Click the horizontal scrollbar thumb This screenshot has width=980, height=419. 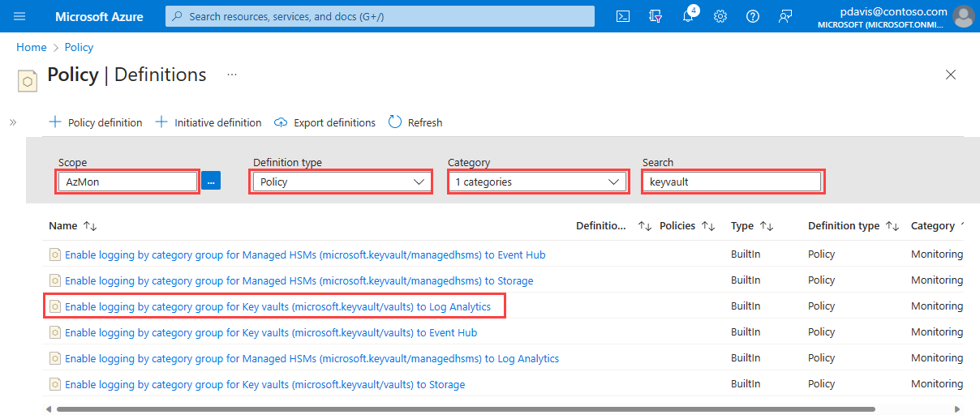466,409
